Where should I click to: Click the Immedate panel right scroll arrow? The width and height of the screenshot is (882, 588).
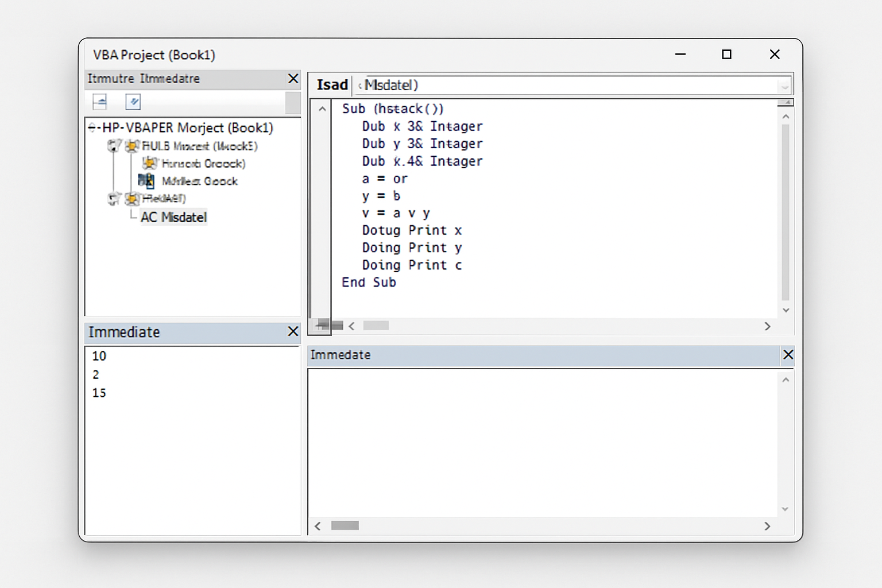tap(767, 526)
